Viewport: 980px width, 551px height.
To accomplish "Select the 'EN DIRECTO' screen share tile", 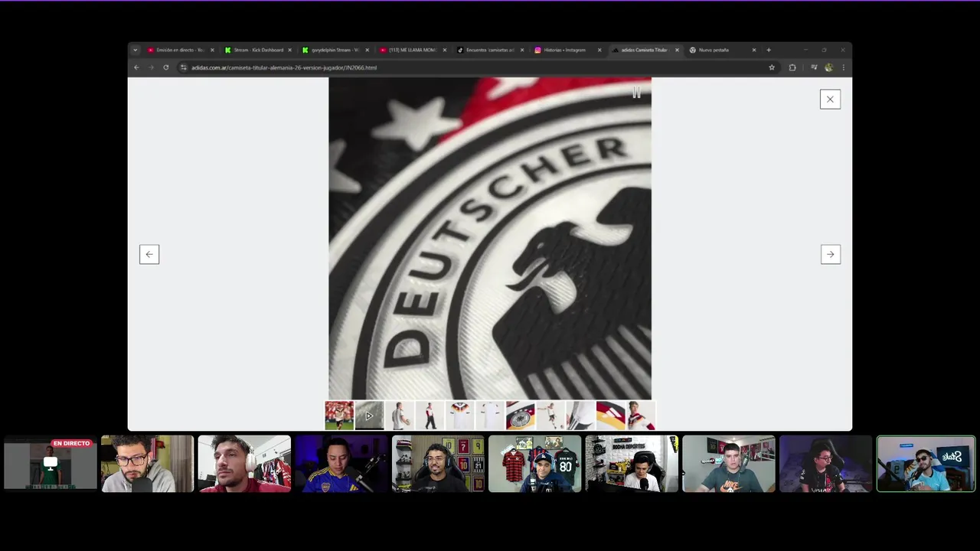I will point(51,464).
